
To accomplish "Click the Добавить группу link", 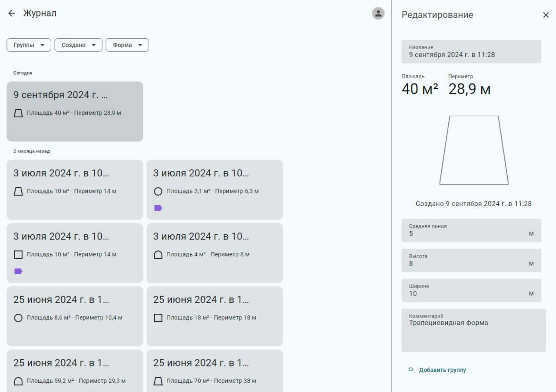I will [x=442, y=370].
